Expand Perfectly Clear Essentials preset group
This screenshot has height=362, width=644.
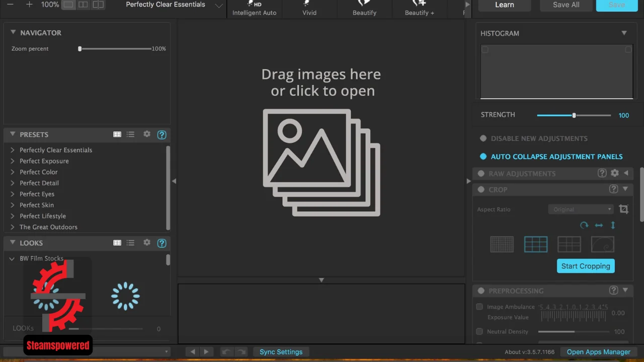[13, 150]
